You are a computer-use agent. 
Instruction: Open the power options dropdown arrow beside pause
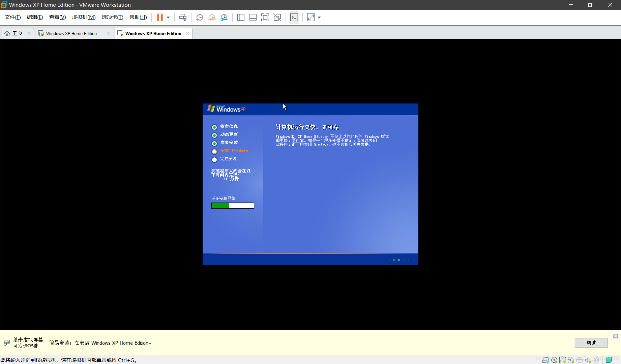click(x=168, y=17)
